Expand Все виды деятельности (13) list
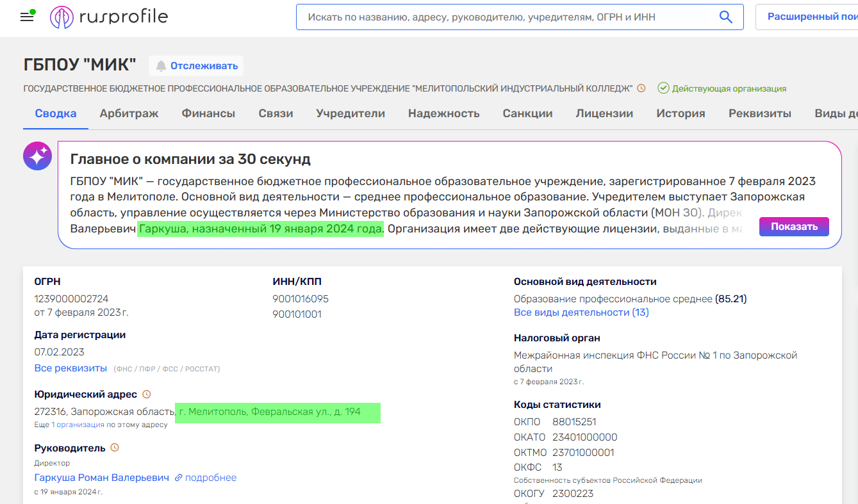Viewport: 858px width, 504px height. point(581,313)
